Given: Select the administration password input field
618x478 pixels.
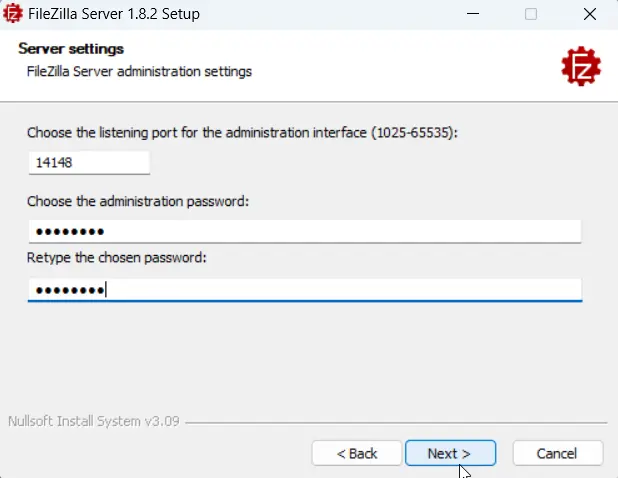Looking at the screenshot, I should click(x=305, y=231).
